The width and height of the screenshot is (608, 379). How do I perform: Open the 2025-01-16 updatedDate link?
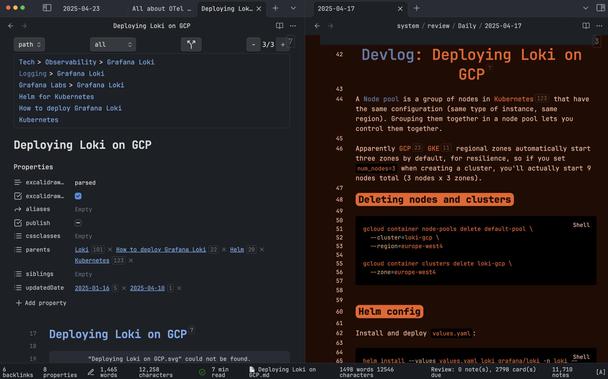coord(92,288)
